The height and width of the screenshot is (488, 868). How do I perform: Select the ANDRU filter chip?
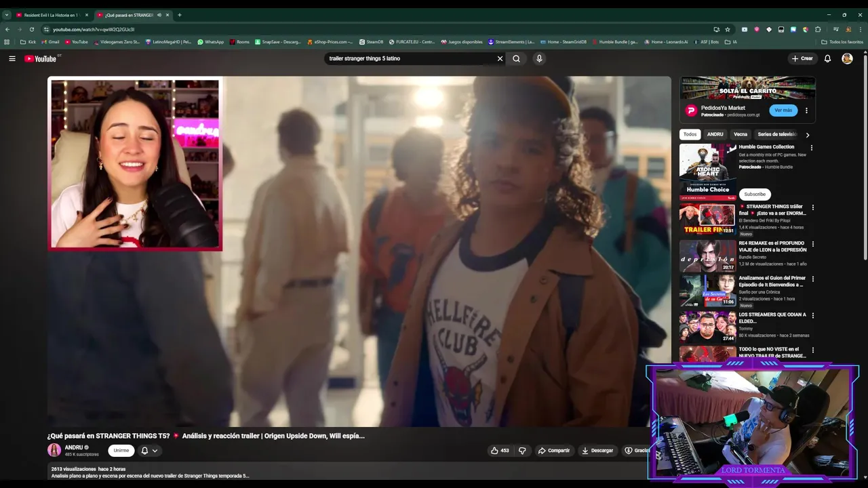coord(715,134)
